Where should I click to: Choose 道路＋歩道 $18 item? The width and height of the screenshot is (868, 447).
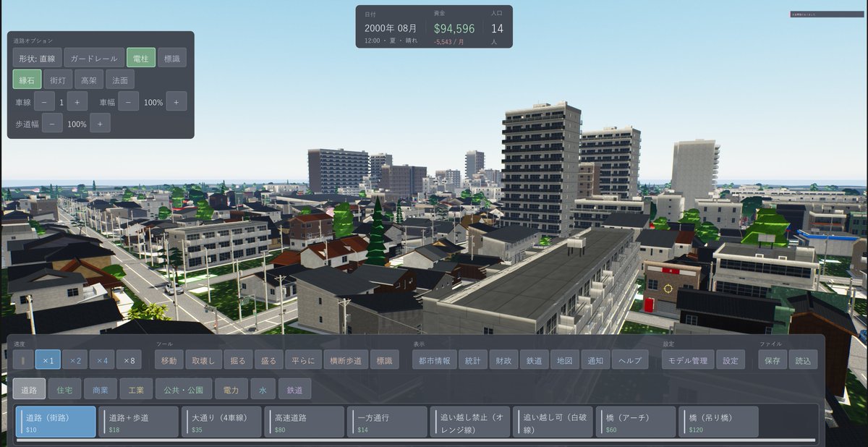click(x=138, y=422)
